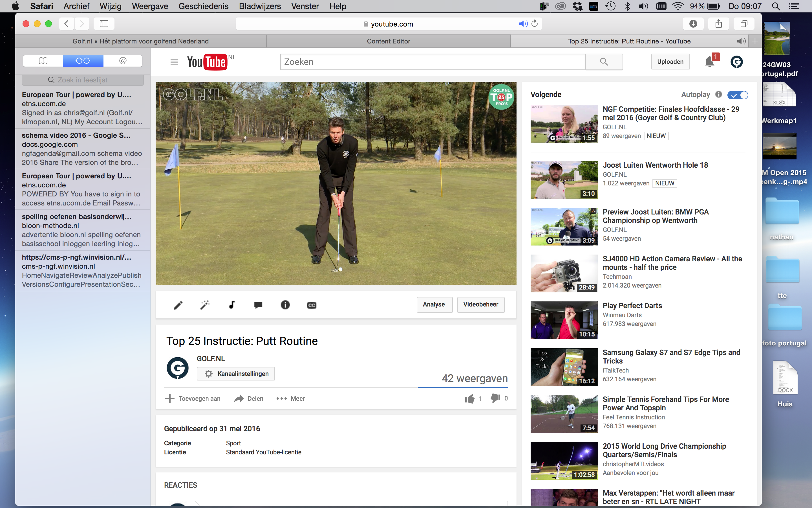Click the Safari address bar
The height and width of the screenshot is (508, 812).
[x=388, y=24]
